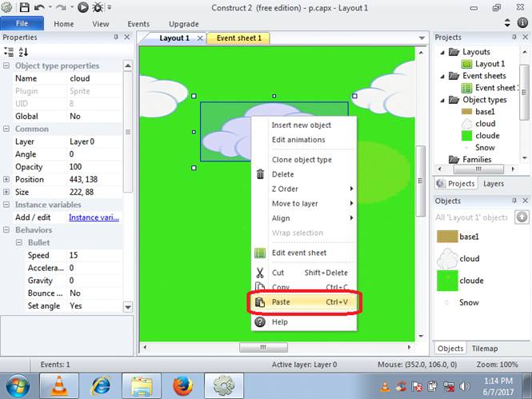The height and width of the screenshot is (399, 532).
Task: Switch to Event sheet 1 tab
Action: click(x=239, y=38)
